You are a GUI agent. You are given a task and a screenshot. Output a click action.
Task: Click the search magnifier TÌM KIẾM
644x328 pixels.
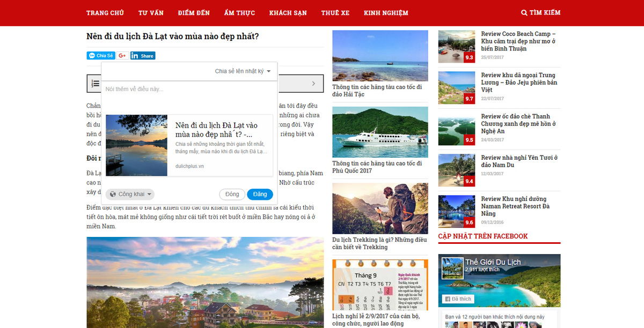(x=541, y=13)
